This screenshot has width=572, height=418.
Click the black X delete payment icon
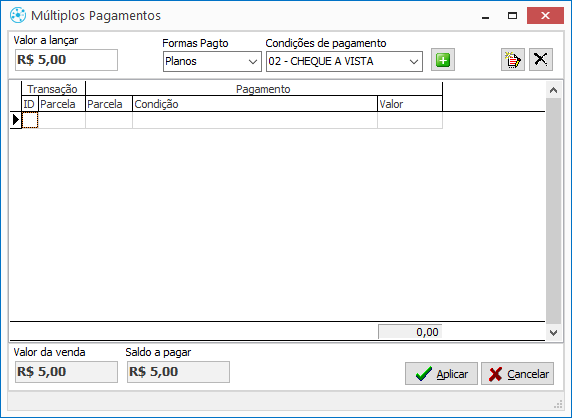(x=541, y=60)
